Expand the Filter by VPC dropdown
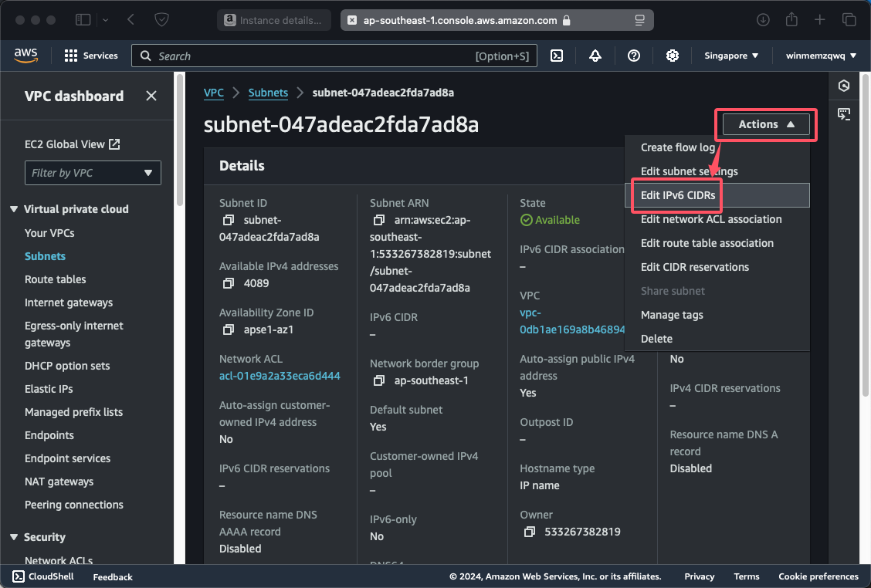This screenshot has height=588, width=871. pyautogui.click(x=93, y=173)
